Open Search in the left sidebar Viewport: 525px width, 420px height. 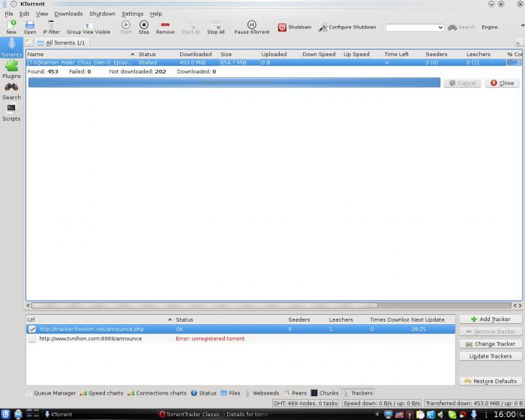12,91
